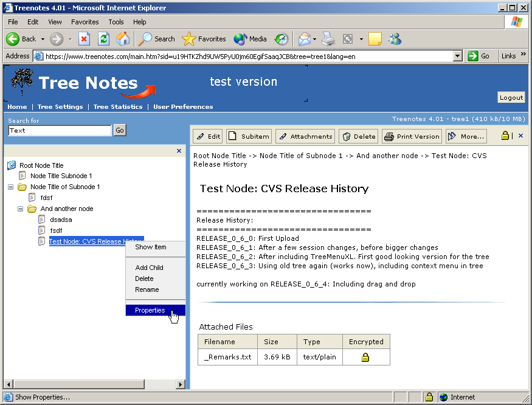The width and height of the screenshot is (532, 405).
Task: Click the status bar padlock icon
Action: (x=429, y=397)
